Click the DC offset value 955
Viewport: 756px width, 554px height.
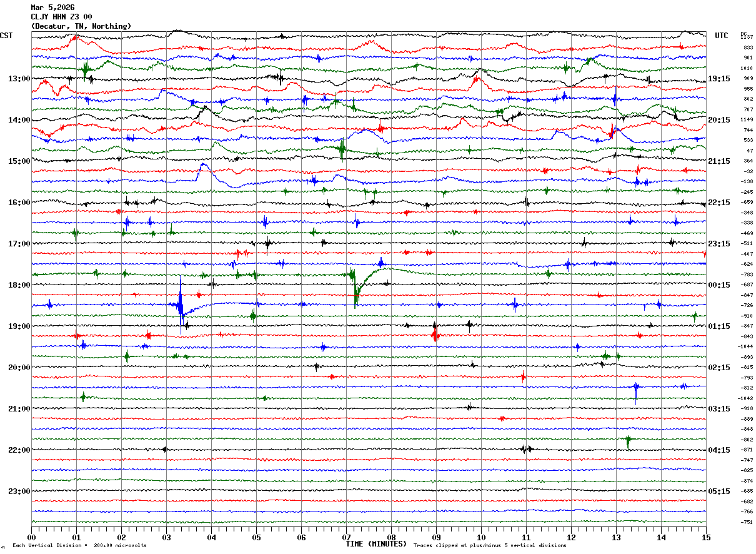click(x=748, y=89)
